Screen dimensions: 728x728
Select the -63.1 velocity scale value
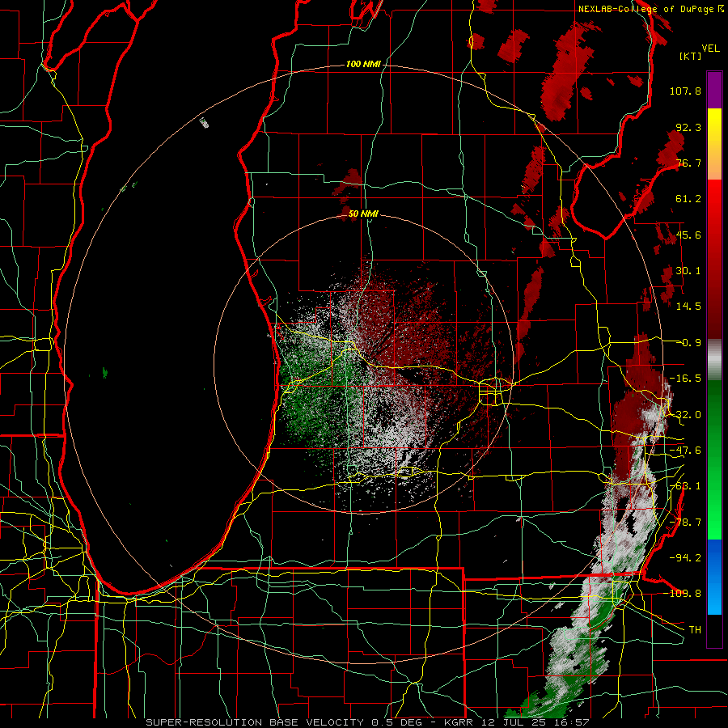pos(685,486)
